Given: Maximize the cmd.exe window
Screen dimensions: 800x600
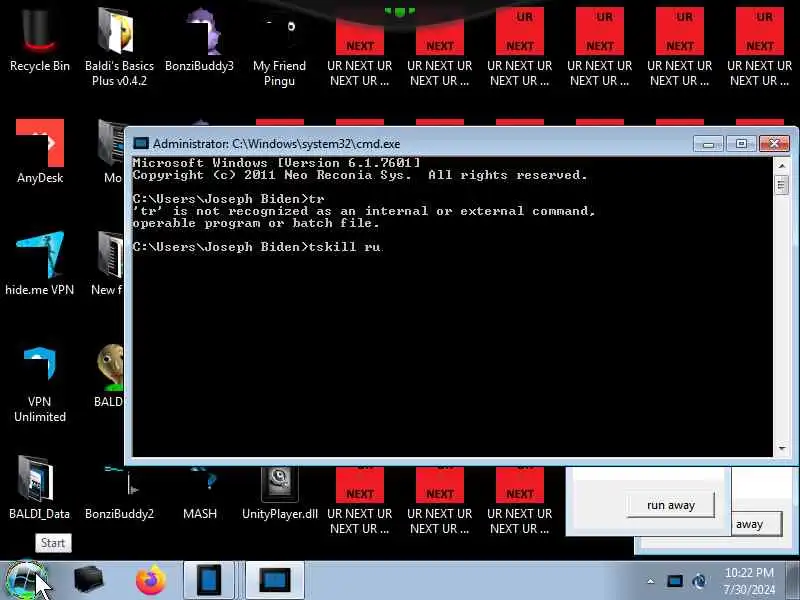Looking at the screenshot, I should [741, 144].
